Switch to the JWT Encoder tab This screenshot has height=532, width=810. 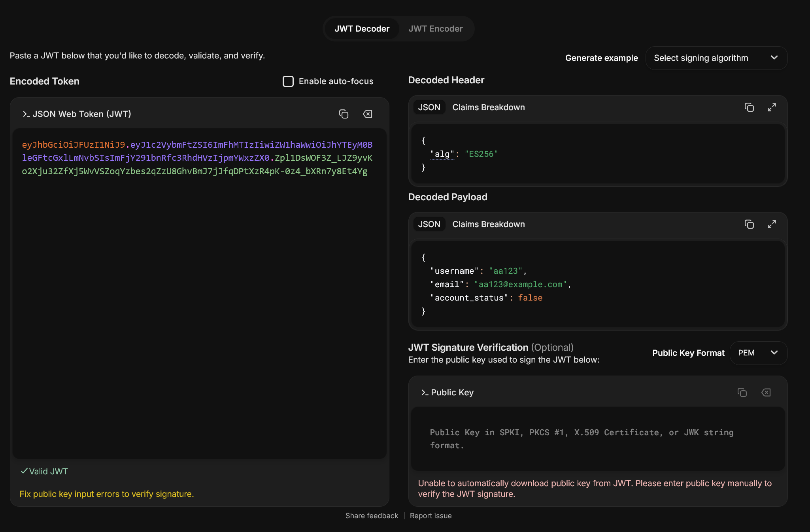coord(435,29)
